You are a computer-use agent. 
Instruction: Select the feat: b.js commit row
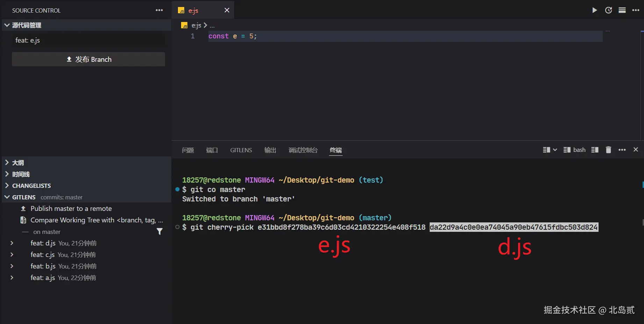coord(87,266)
